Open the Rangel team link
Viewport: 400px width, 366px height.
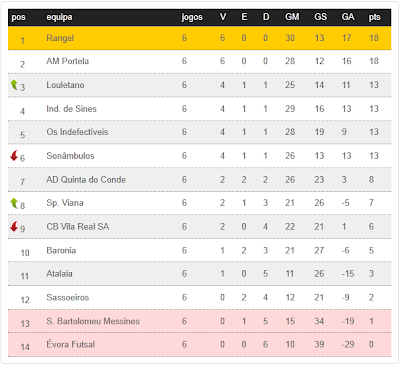(60, 38)
